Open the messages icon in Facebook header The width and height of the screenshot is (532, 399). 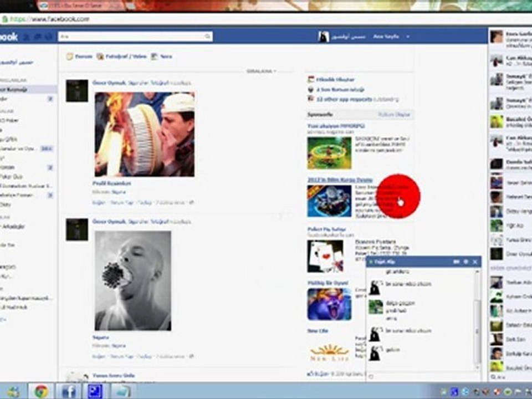[38, 37]
